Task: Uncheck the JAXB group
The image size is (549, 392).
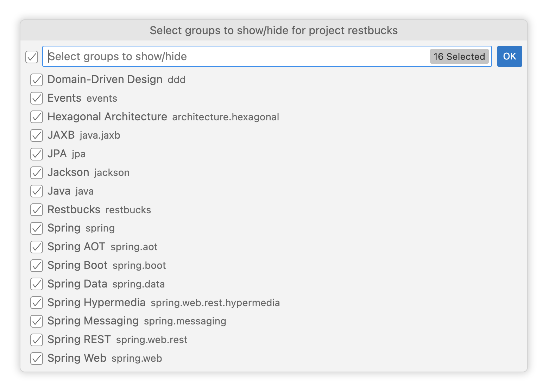Action: click(x=37, y=135)
